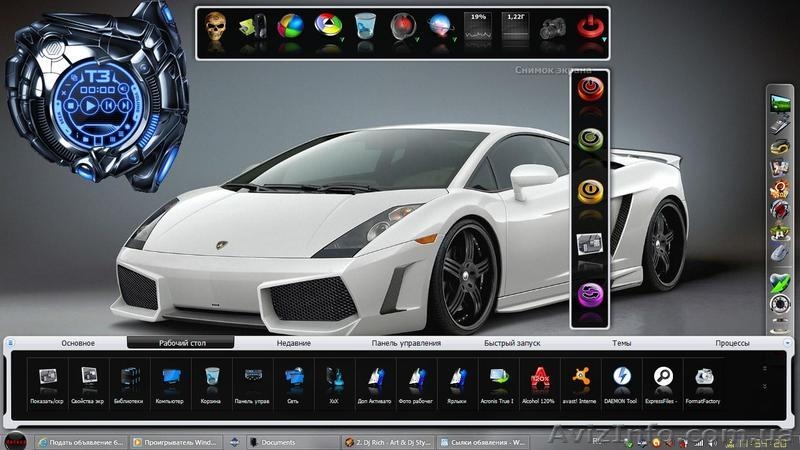Launch DAEMON Tools shortcut

(x=621, y=383)
